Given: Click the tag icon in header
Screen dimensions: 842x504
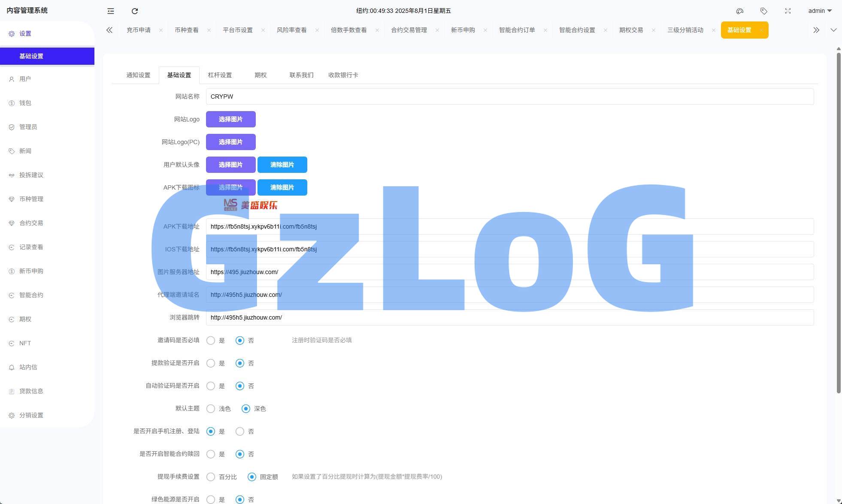Looking at the screenshot, I should pos(763,11).
